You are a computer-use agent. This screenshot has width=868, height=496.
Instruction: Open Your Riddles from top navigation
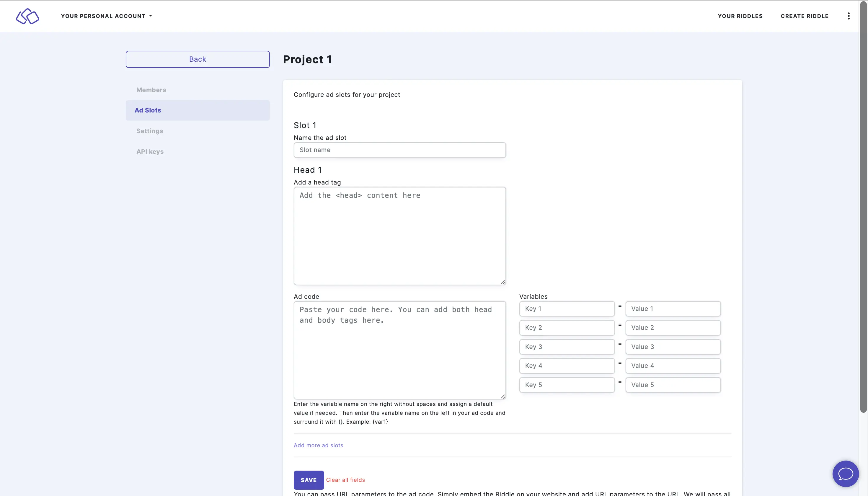click(x=740, y=16)
